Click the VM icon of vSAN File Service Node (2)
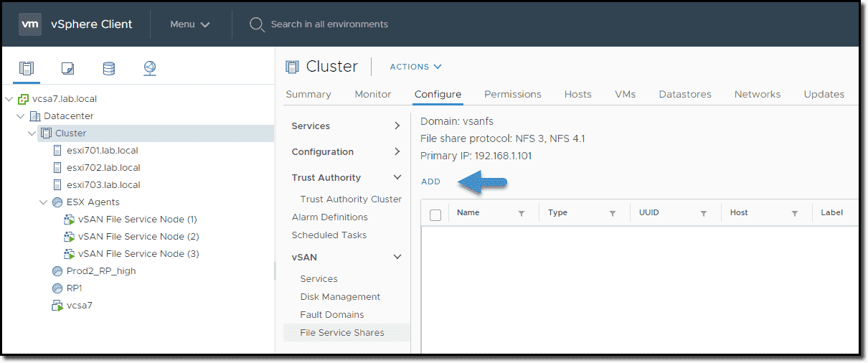 pyautogui.click(x=70, y=237)
